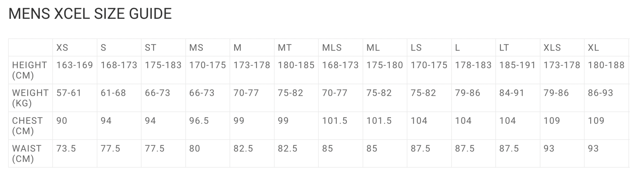Click the LT size column header
644x181 pixels.
(504, 48)
